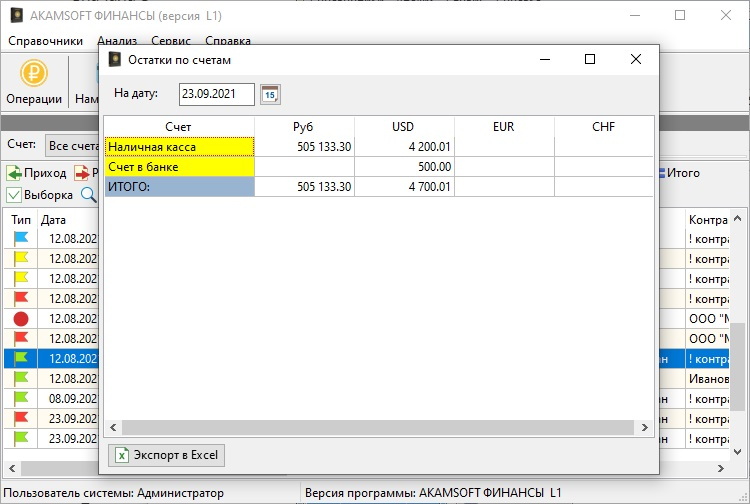Select the Счет в банке row

(180, 167)
